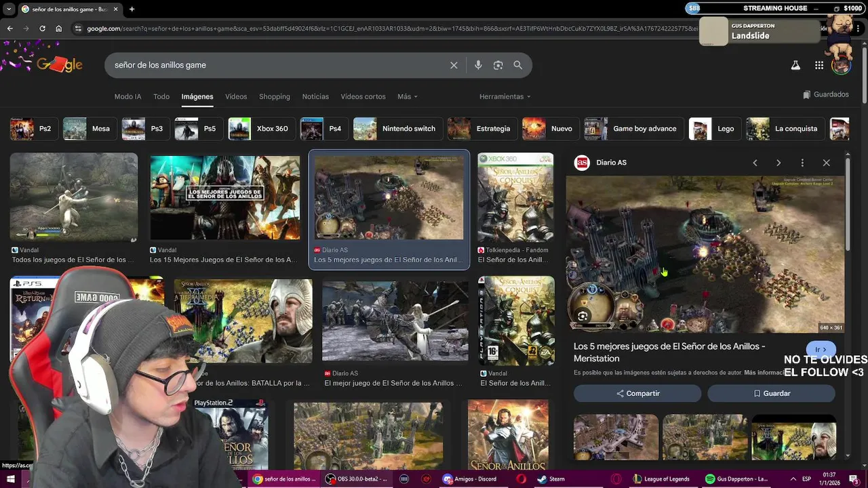Open Guardados saved items
The image size is (868, 488).
(825, 95)
